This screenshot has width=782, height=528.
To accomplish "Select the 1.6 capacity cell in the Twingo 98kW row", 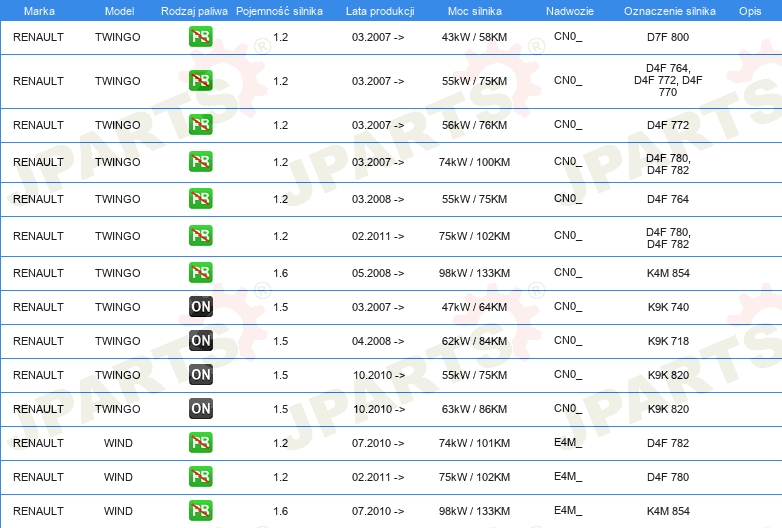I will pos(280,273).
